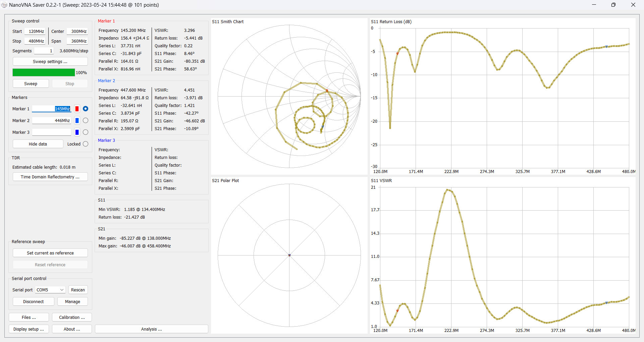Click the sweep Start frequency field
Image resolution: width=644 pixels, height=342 pixels.
click(35, 31)
